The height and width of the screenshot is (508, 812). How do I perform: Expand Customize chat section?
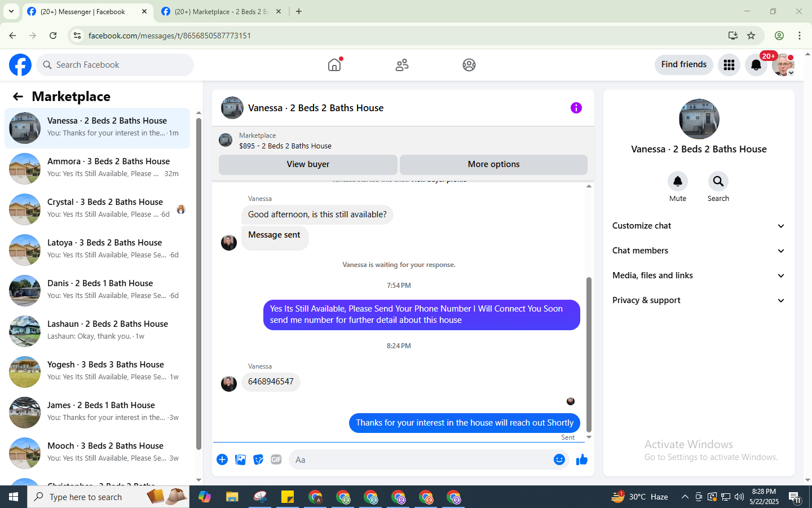pyautogui.click(x=699, y=226)
